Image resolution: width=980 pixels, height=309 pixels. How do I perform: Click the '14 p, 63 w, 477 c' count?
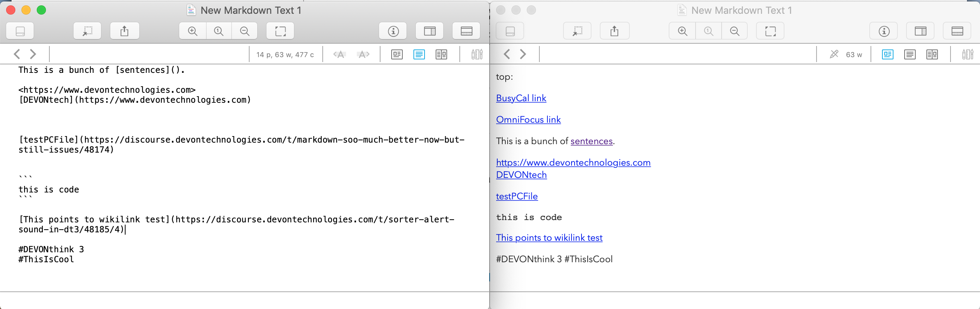click(285, 55)
